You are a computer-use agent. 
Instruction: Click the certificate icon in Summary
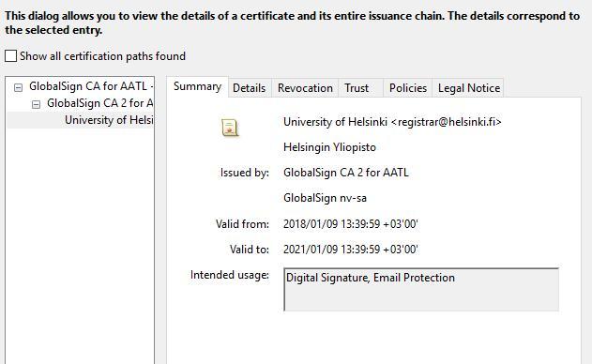[230, 128]
